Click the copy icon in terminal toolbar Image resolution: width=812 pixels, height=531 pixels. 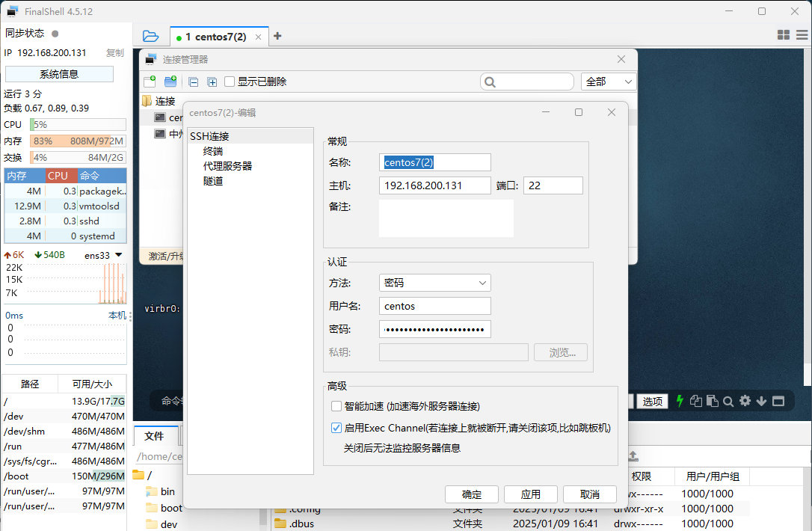tap(696, 401)
